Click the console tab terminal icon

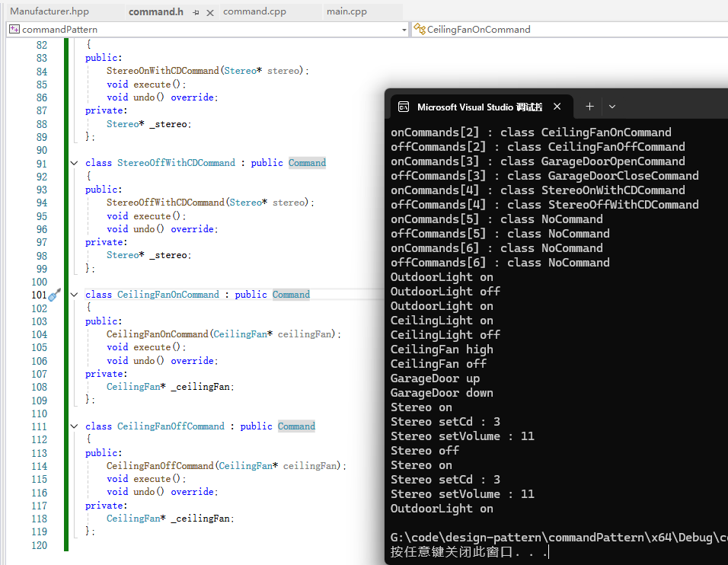(404, 107)
